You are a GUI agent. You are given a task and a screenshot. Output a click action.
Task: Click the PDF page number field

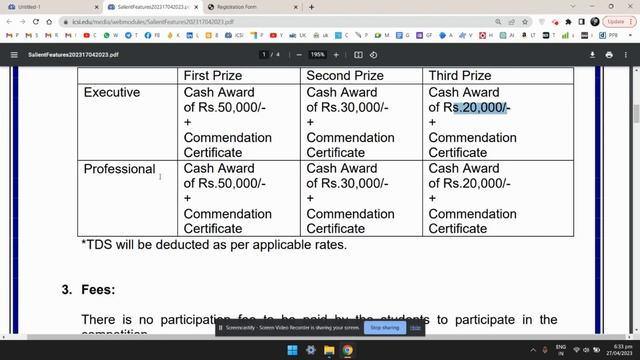[264, 54]
